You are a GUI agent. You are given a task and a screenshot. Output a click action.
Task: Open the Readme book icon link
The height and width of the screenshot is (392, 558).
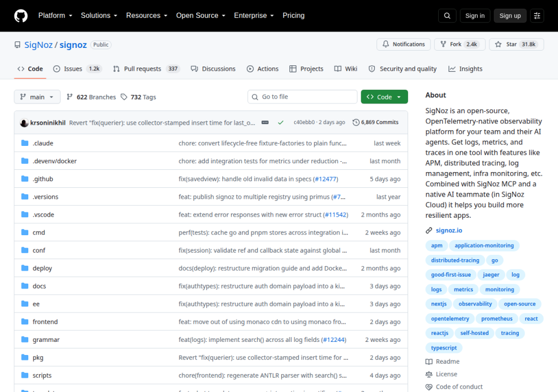(x=442, y=362)
